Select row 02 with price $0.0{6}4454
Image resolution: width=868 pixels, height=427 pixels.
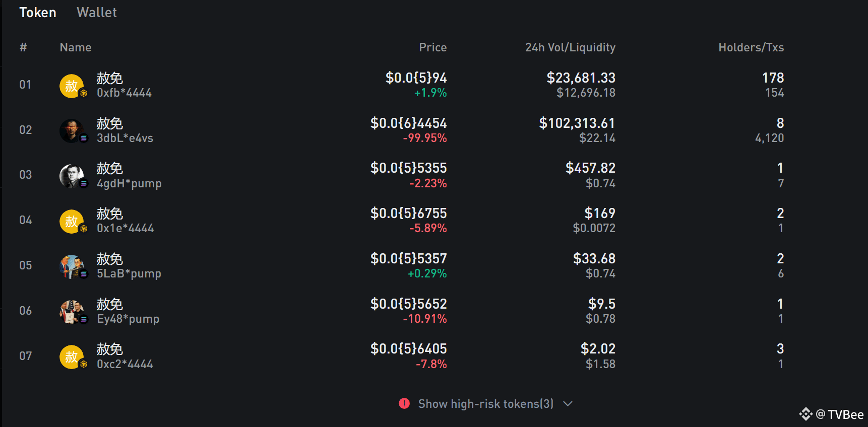click(x=408, y=123)
